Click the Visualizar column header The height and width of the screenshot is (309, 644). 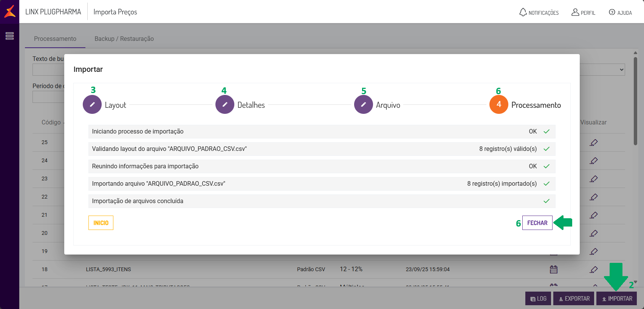click(x=593, y=122)
